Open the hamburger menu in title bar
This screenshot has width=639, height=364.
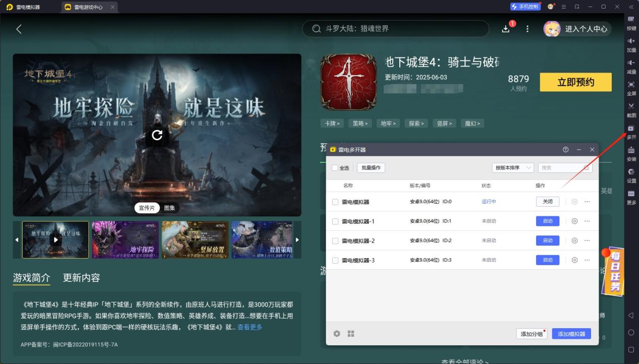point(564,7)
